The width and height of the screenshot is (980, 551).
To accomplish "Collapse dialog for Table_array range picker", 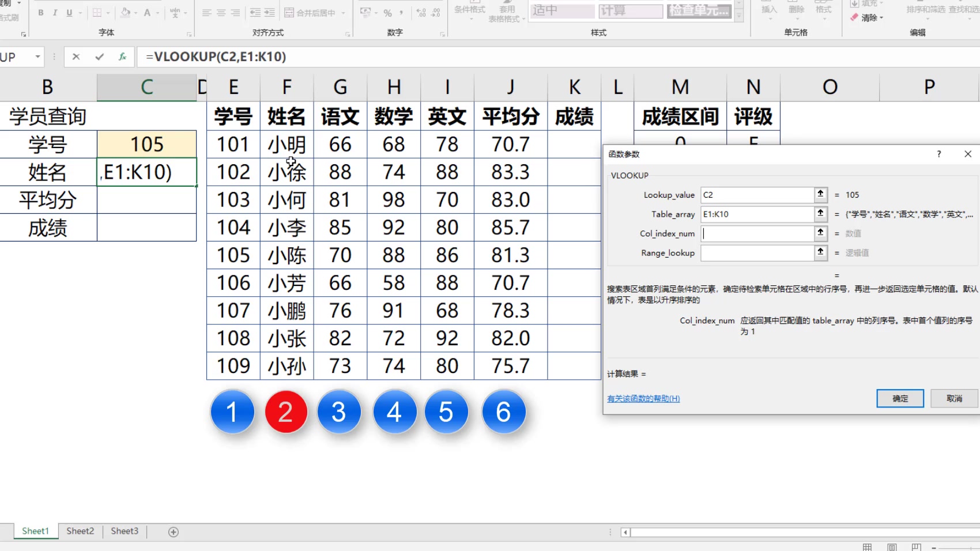I will [820, 214].
